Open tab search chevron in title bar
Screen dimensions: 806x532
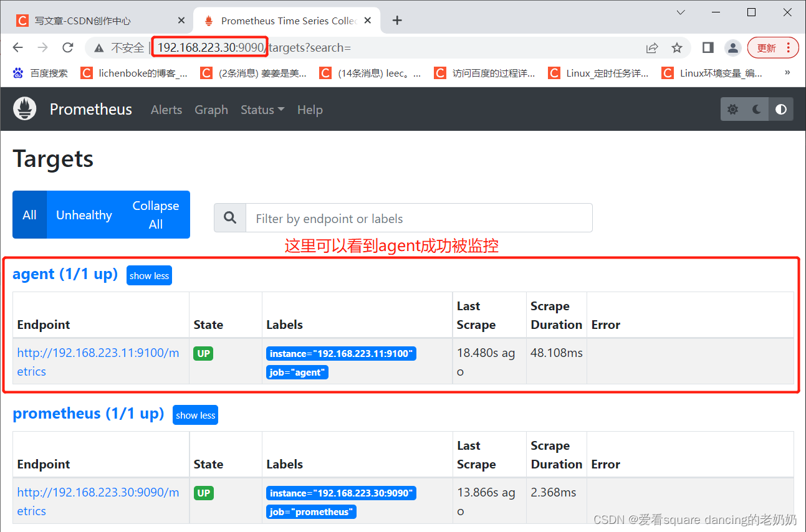[681, 12]
